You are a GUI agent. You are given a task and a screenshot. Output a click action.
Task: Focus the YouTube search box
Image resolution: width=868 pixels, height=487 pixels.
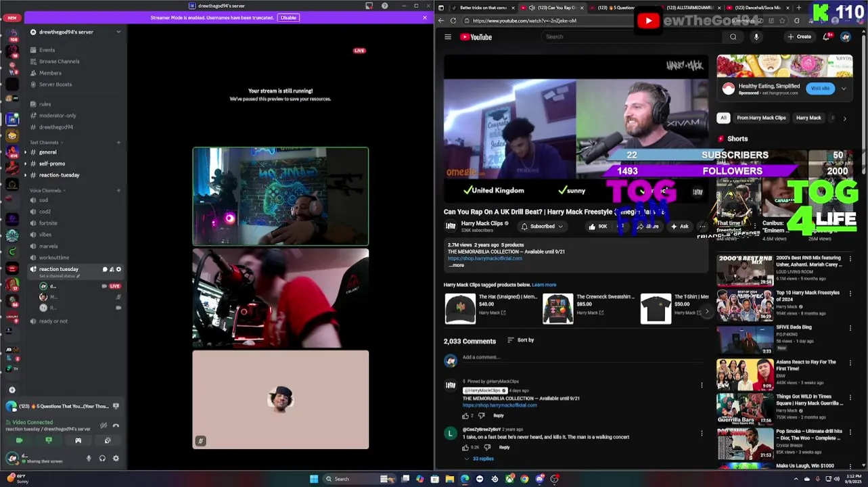[x=633, y=37]
